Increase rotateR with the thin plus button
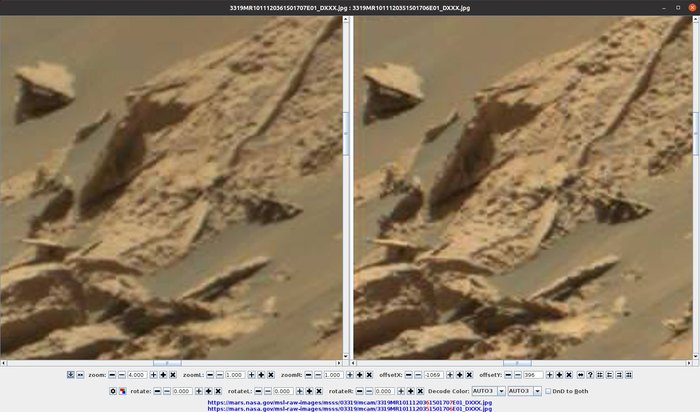This screenshot has height=412, width=700. tap(401, 391)
